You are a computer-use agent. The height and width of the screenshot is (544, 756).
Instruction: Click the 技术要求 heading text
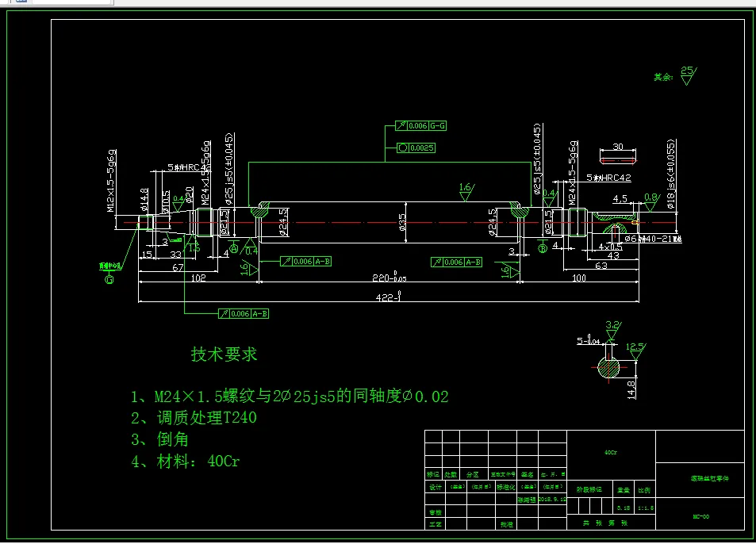(222, 354)
